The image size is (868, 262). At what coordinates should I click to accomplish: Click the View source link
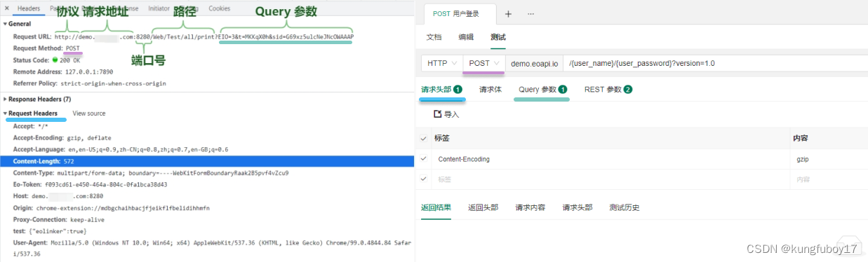pyautogui.click(x=89, y=113)
